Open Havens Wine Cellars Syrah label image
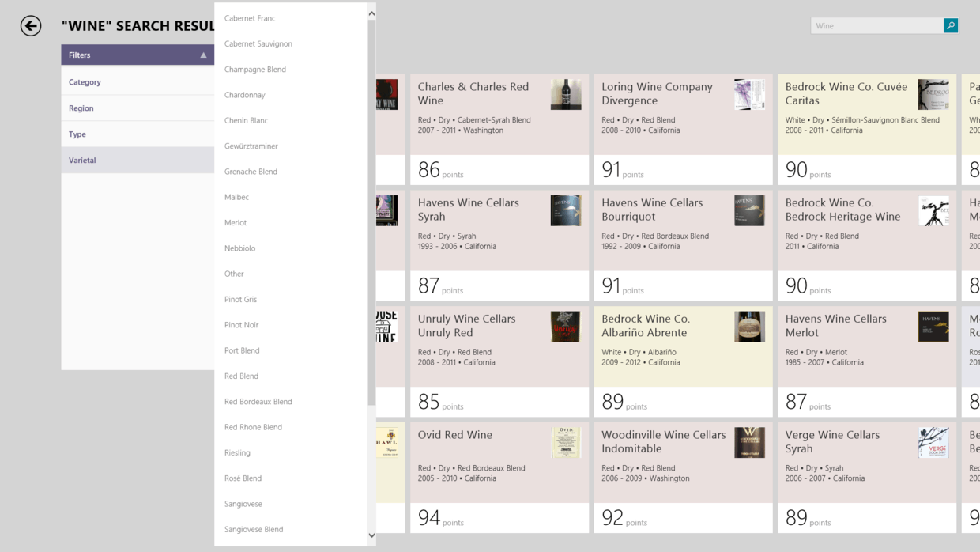The height and width of the screenshot is (552, 980). [x=566, y=211]
